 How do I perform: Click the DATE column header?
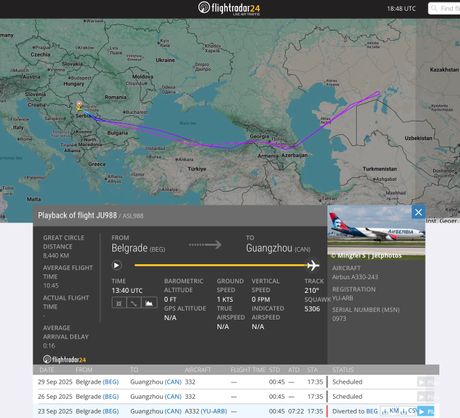(47, 370)
